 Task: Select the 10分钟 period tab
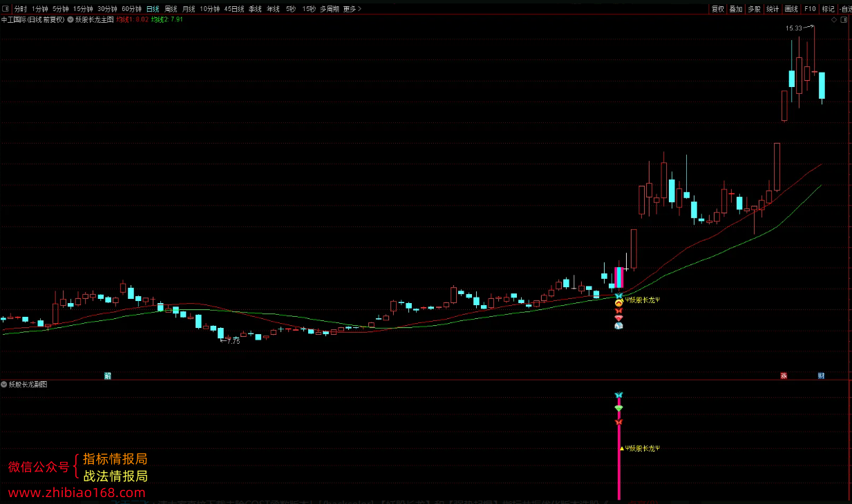pyautogui.click(x=209, y=9)
